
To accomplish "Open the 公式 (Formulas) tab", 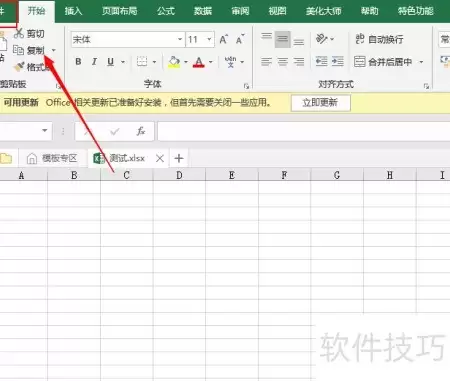I will click(x=166, y=11).
